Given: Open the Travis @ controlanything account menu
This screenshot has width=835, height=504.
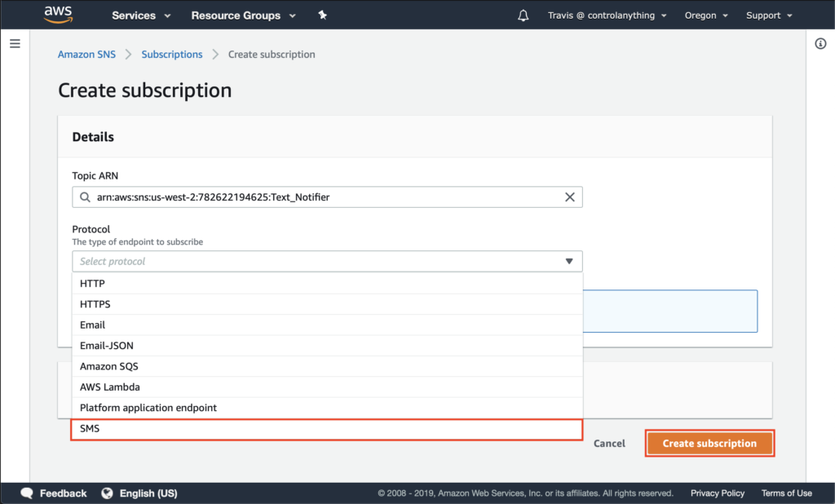Looking at the screenshot, I should pyautogui.click(x=607, y=15).
